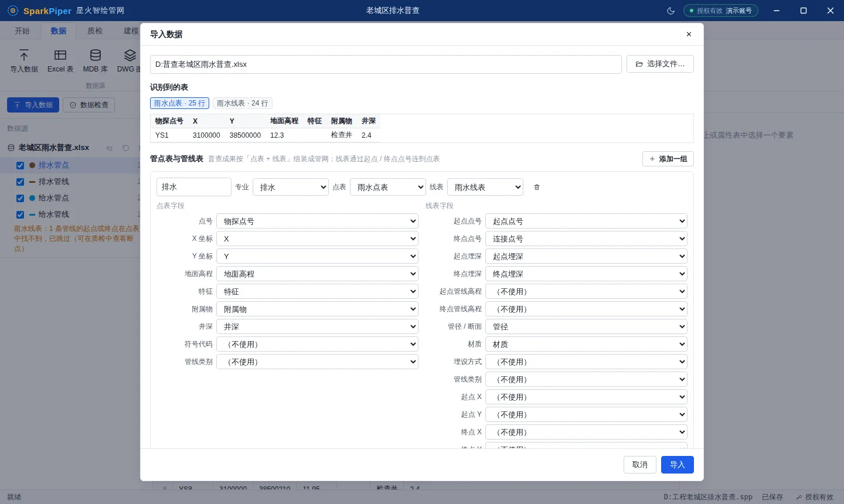Click the 检查井 cell in preview table
The image size is (844, 504).
[x=342, y=135]
